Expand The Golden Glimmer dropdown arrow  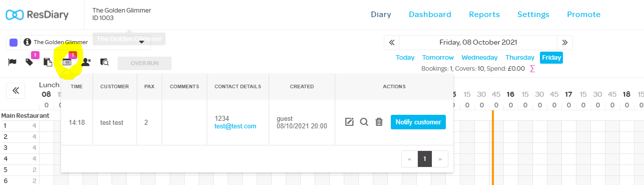(142, 42)
